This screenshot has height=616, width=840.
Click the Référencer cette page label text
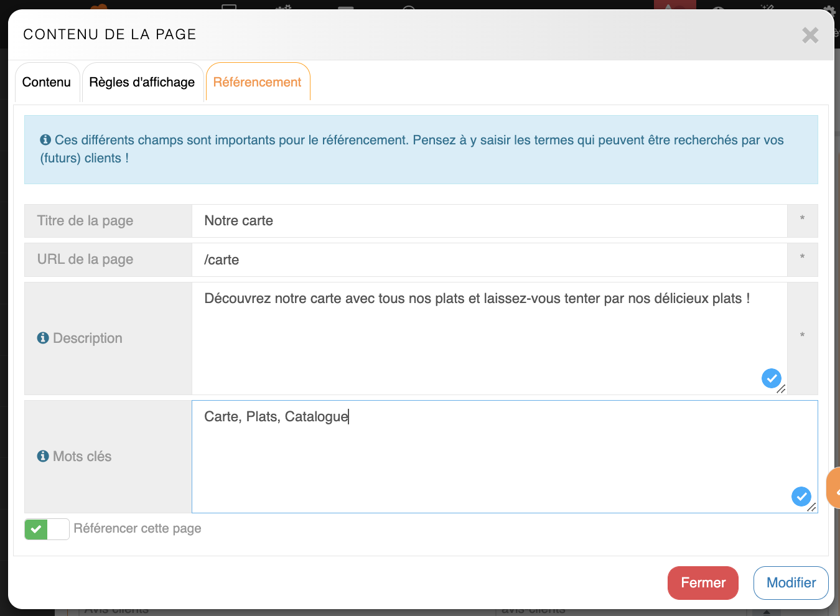click(138, 528)
